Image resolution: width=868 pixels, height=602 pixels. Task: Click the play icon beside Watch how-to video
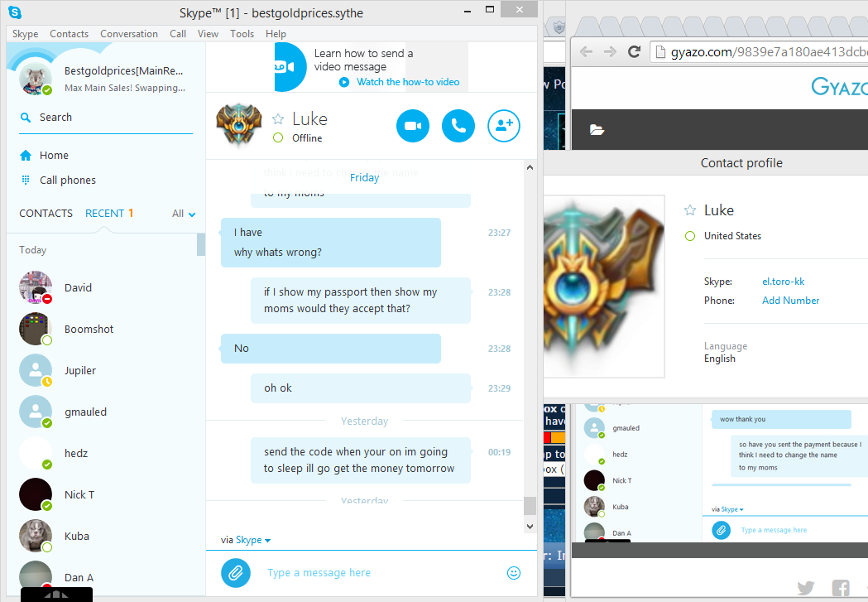(x=344, y=82)
